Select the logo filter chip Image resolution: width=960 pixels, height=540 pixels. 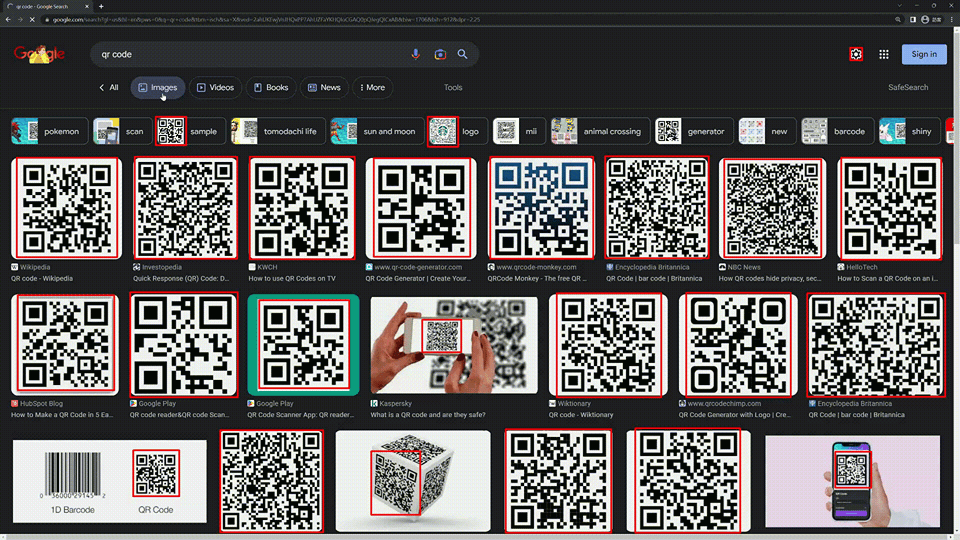(x=457, y=131)
